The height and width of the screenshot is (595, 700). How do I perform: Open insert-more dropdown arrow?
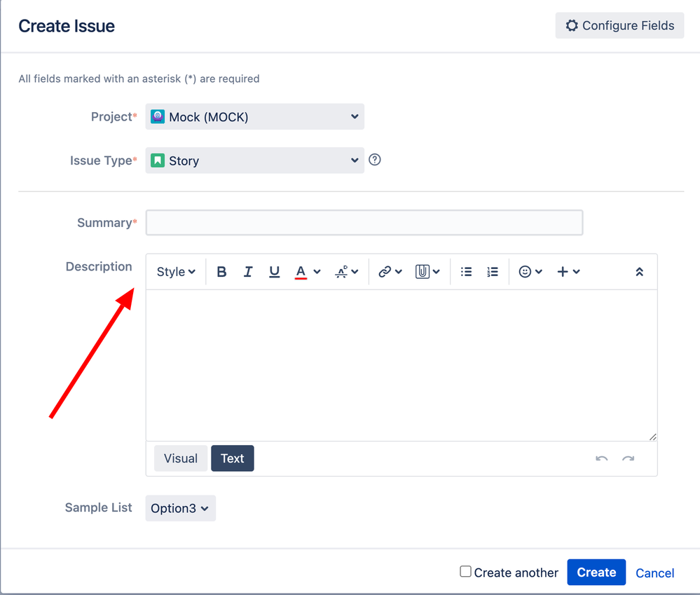[x=577, y=272]
